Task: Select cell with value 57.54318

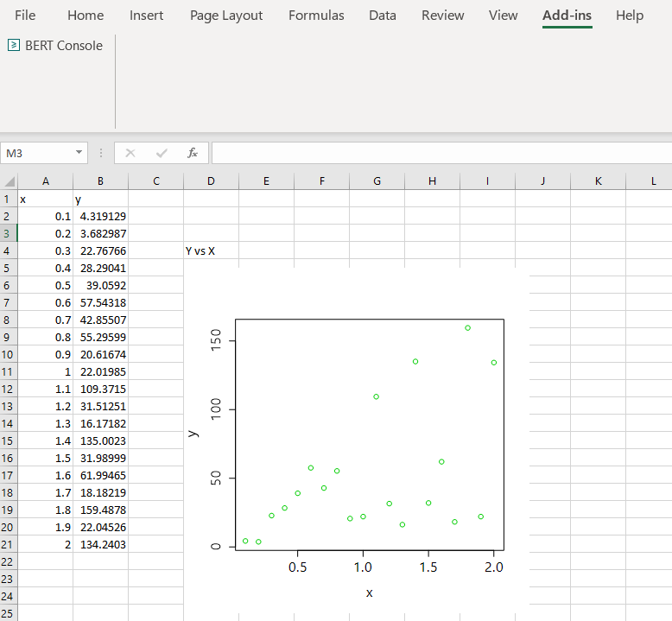Action: (100, 302)
